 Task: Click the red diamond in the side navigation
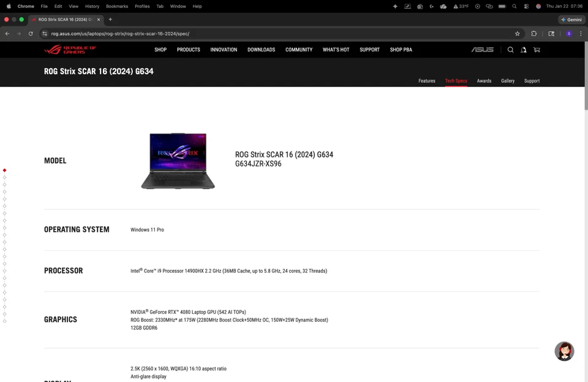4,170
